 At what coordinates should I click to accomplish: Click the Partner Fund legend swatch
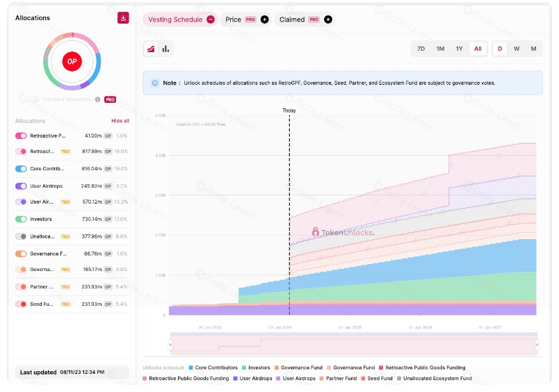point(322,379)
